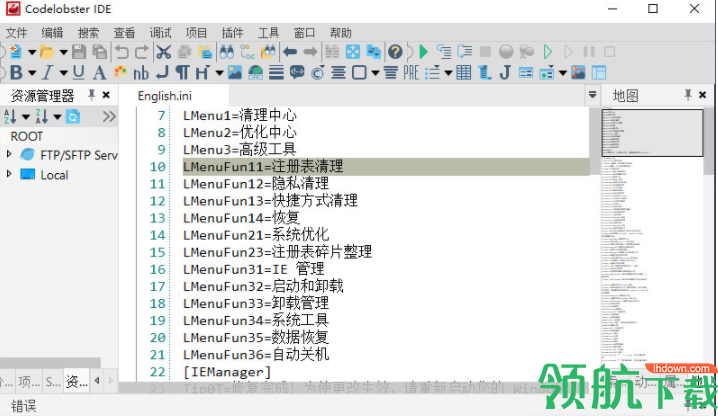Toggle Underline formatting
The height and width of the screenshot is (416, 718).
[x=79, y=72]
